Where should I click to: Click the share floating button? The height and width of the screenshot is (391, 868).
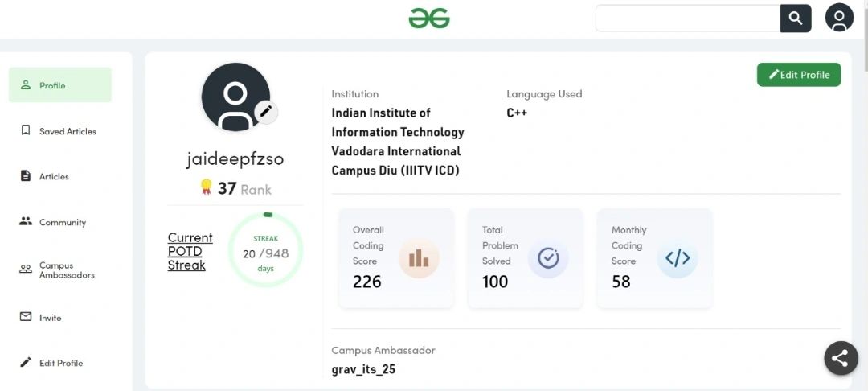[x=840, y=358]
